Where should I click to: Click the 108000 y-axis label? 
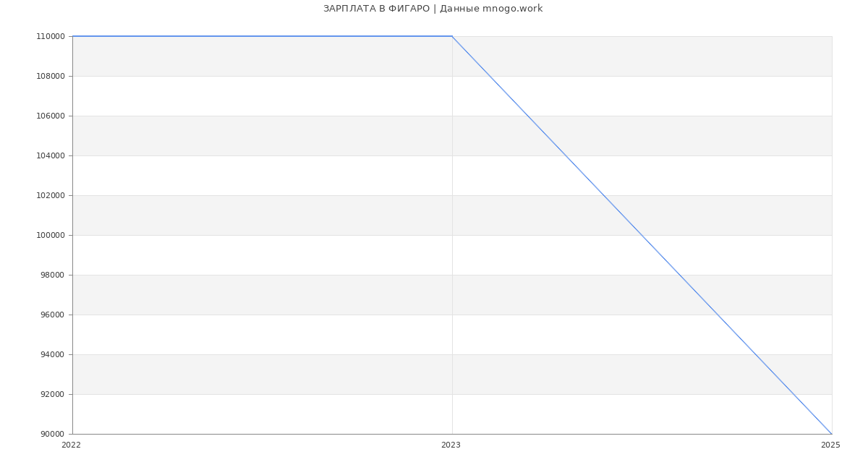(x=51, y=77)
